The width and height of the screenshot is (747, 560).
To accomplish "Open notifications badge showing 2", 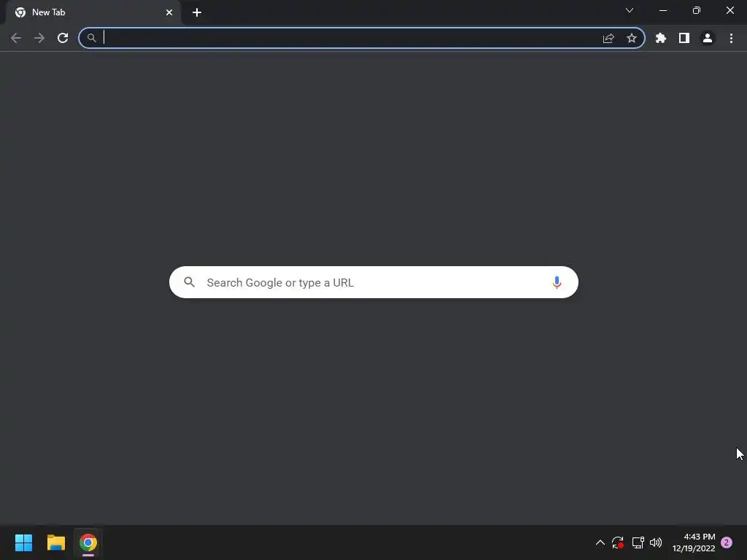I will tap(727, 542).
